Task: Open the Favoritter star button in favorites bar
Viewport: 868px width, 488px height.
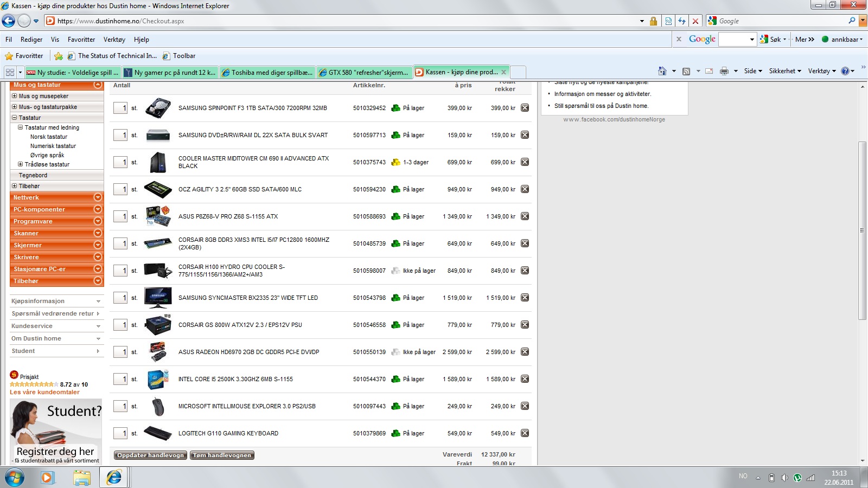Action: (24, 56)
